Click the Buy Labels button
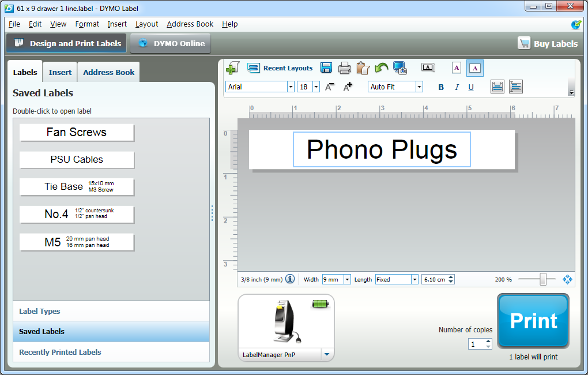Viewport: 588px width, 375px height. tap(548, 43)
